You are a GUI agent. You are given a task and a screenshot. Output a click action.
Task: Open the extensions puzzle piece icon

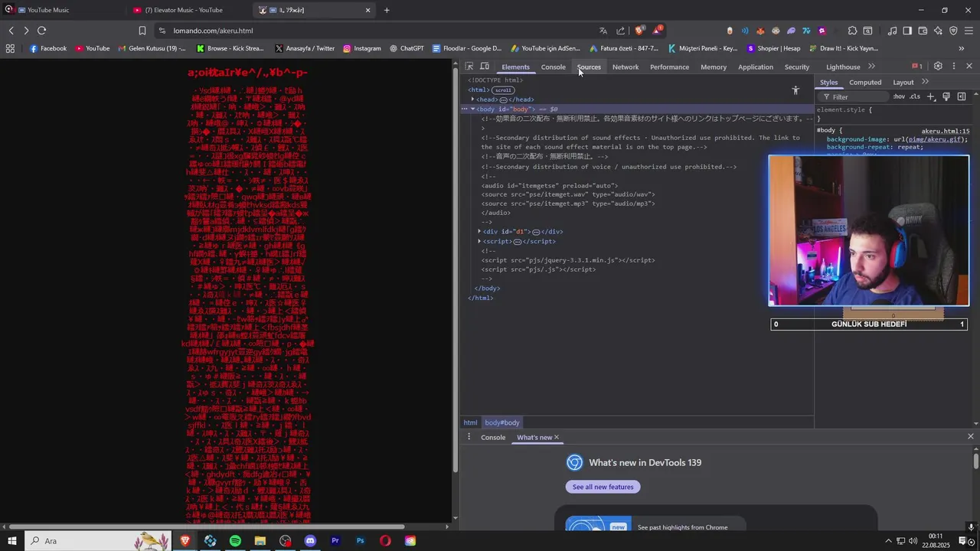click(x=852, y=31)
